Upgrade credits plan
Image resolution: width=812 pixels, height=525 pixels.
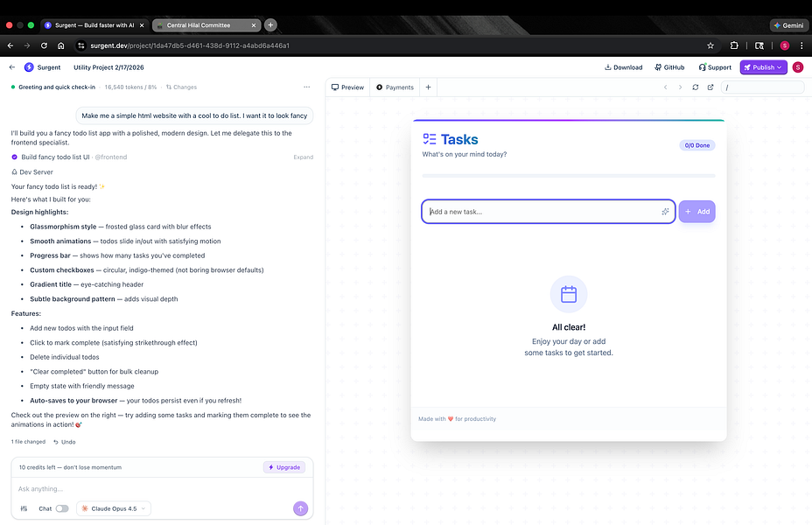(x=284, y=467)
